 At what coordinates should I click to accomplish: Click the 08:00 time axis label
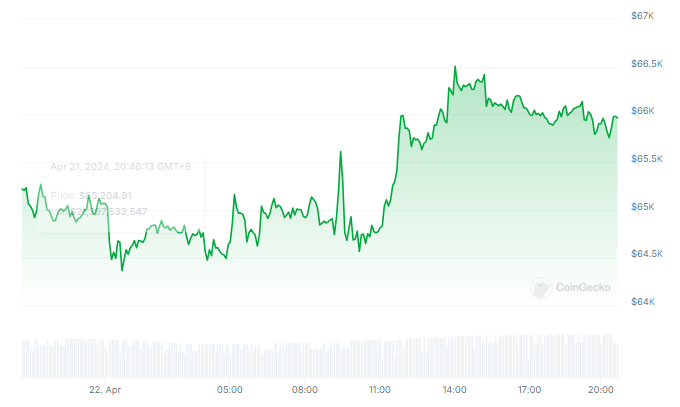pos(305,389)
